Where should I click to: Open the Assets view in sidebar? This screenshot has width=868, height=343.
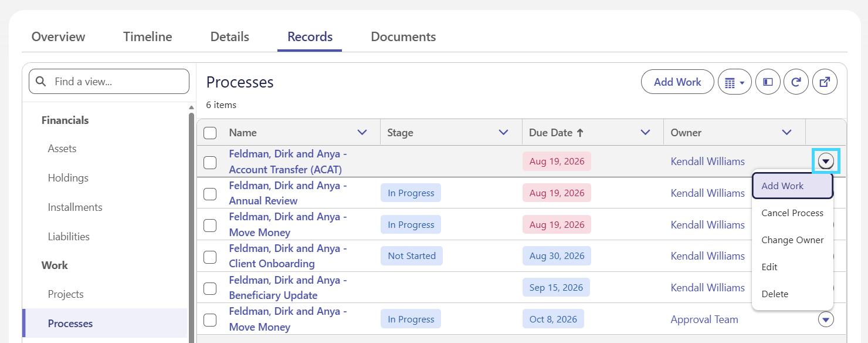point(62,149)
